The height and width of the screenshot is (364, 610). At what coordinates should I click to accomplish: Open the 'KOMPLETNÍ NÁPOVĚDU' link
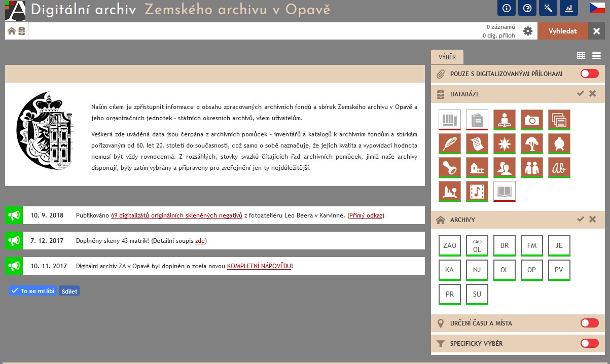pos(259,266)
